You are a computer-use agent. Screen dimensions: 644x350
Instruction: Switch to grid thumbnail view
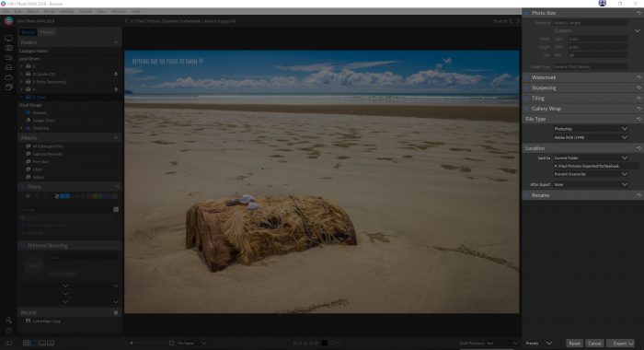[27, 343]
